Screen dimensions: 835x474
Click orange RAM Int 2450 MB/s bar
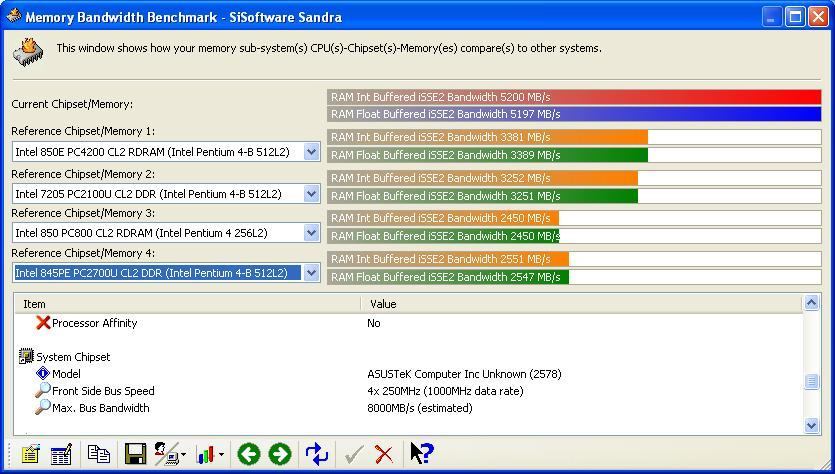[x=443, y=218]
